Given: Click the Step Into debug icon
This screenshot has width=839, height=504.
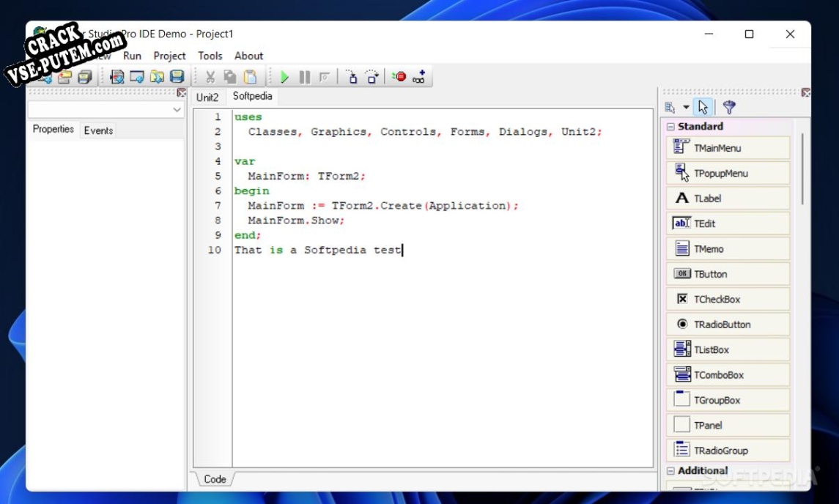Looking at the screenshot, I should point(352,77).
